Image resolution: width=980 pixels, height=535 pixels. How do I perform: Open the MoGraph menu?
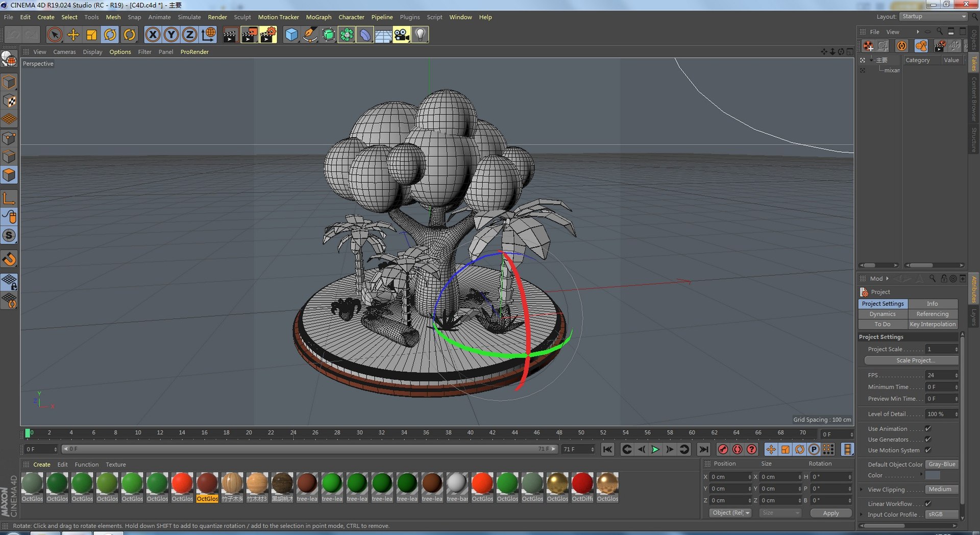(x=318, y=17)
